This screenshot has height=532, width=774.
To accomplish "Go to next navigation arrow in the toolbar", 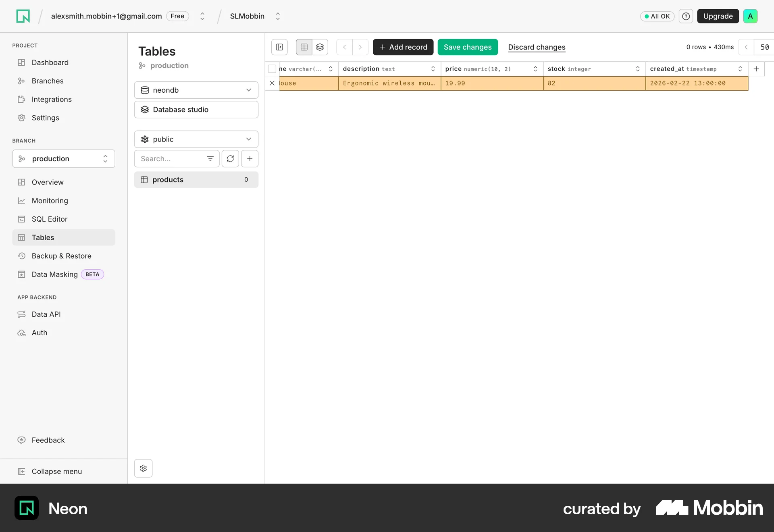I will [x=360, y=47].
